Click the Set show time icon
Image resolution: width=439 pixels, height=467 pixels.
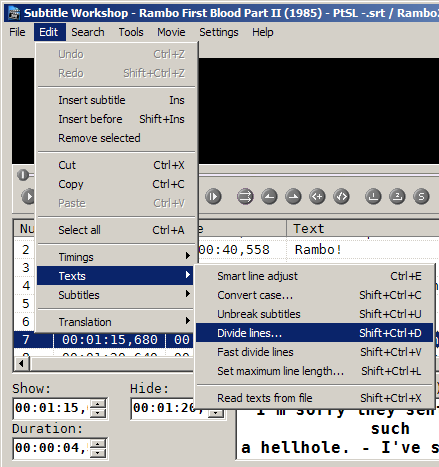[269, 196]
